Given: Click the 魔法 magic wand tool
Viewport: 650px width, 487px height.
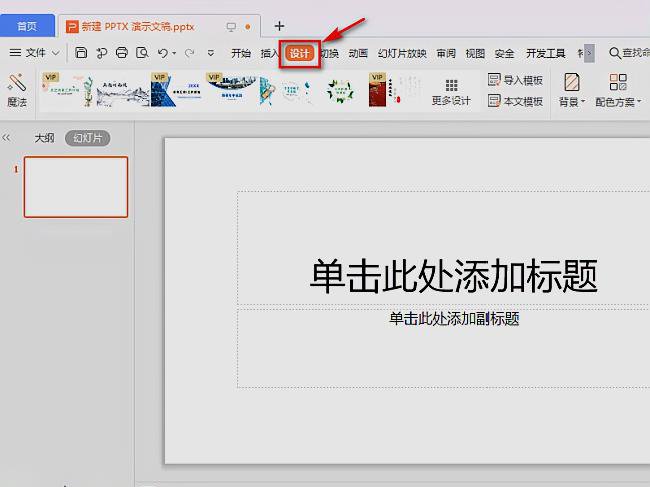Looking at the screenshot, I should click(17, 91).
